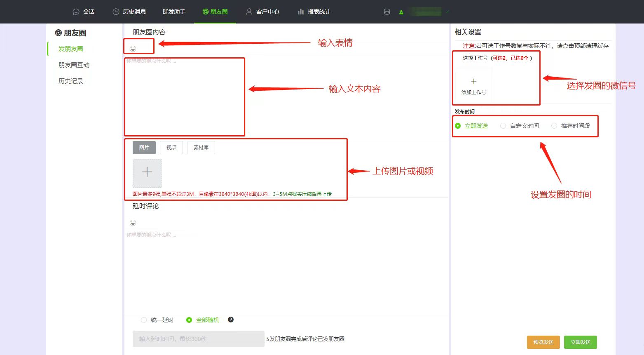Click the 预览发送 button
Screen dimensions: 644x355
(x=543, y=342)
